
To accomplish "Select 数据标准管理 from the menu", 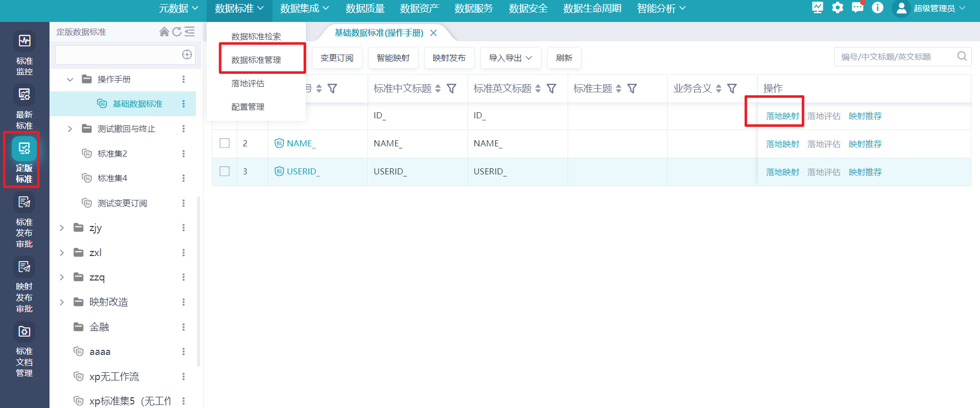I will pos(256,60).
